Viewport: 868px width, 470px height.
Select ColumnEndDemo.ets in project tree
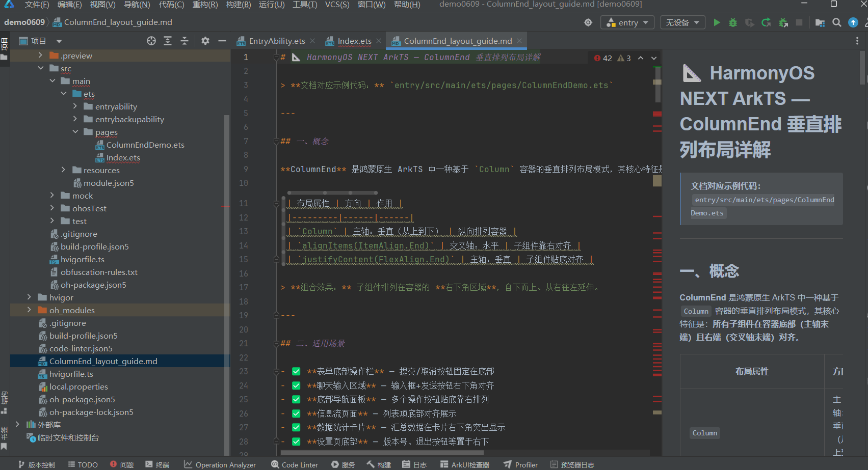145,145
